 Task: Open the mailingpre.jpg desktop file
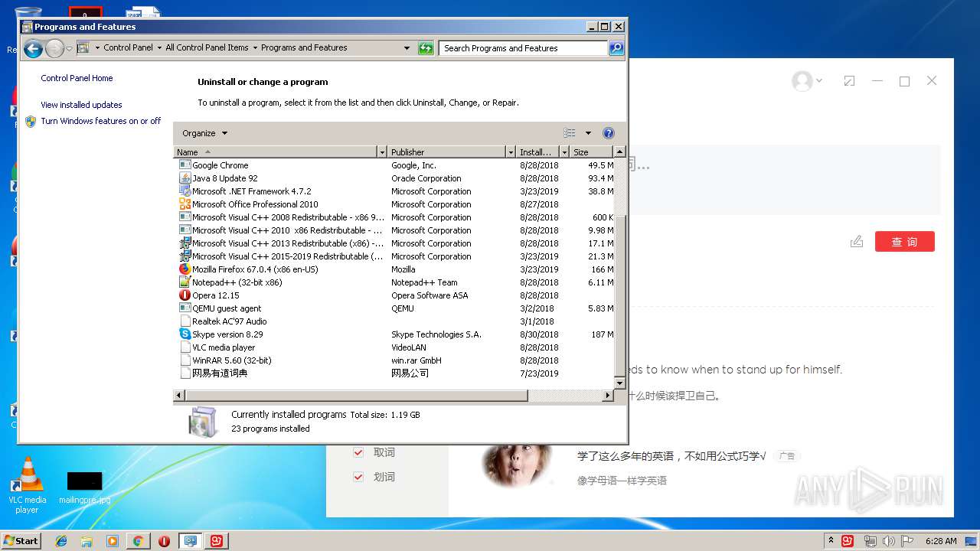click(84, 487)
